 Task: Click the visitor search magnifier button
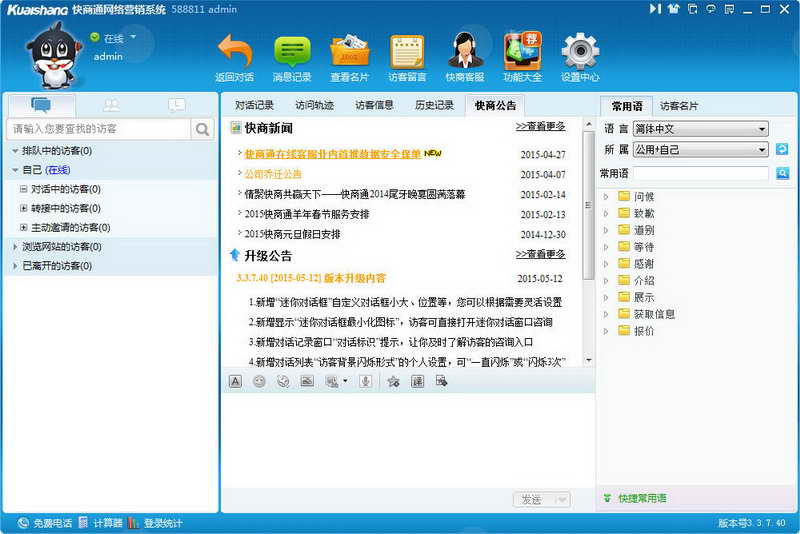coord(202,129)
